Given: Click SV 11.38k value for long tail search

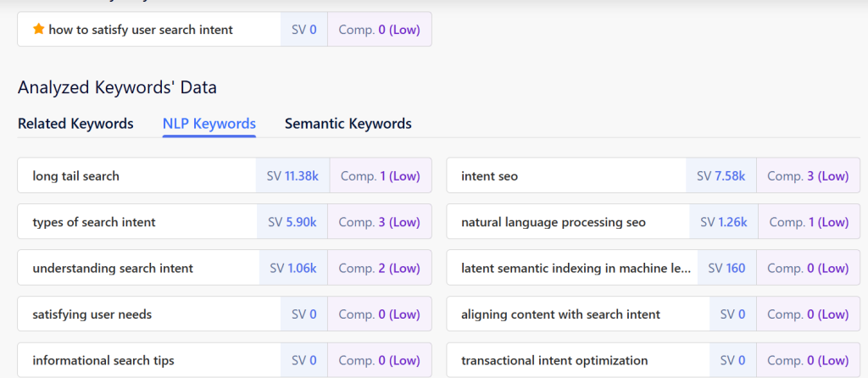Looking at the screenshot, I should point(292,176).
